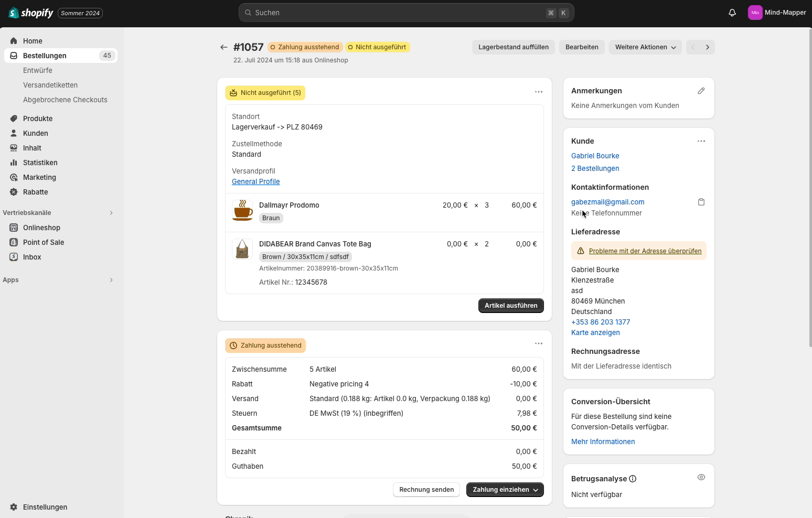Expand the Vertriebskanäle section

point(111,213)
